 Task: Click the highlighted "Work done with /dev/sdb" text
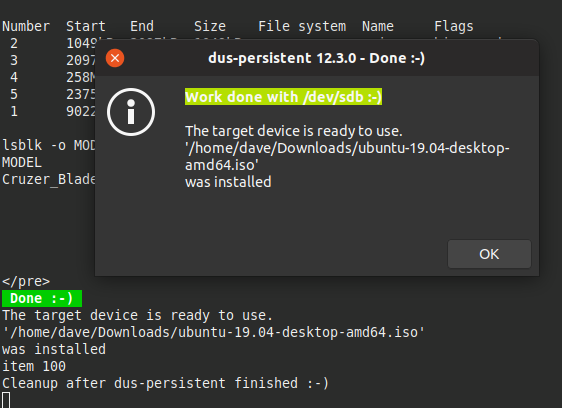283,97
